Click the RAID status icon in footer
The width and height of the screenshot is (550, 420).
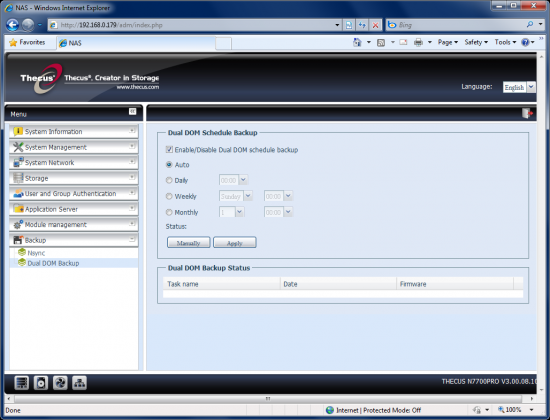22,383
